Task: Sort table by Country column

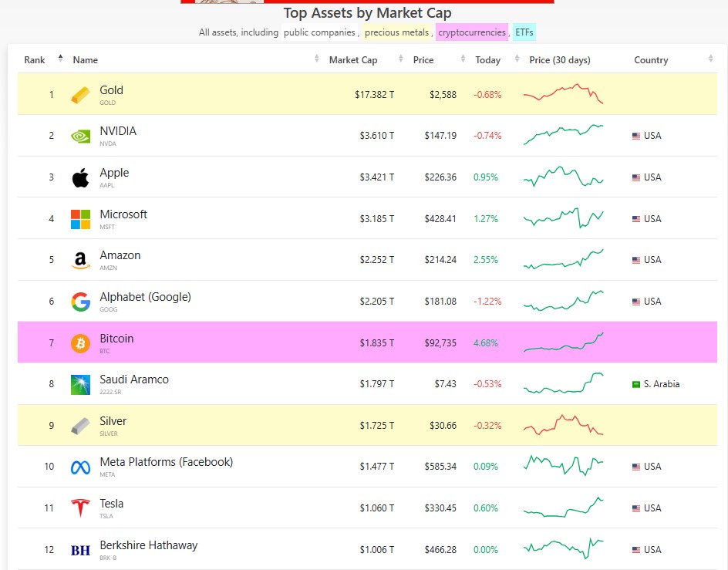Action: tap(651, 60)
